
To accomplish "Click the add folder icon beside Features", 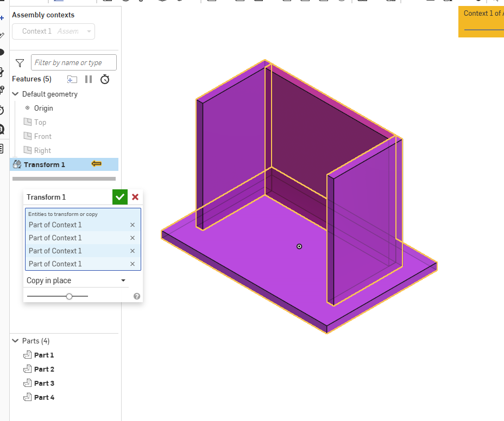I will click(72, 79).
